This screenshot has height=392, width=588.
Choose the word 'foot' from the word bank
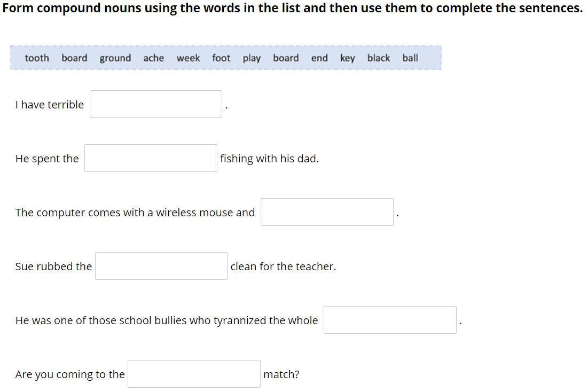point(221,58)
